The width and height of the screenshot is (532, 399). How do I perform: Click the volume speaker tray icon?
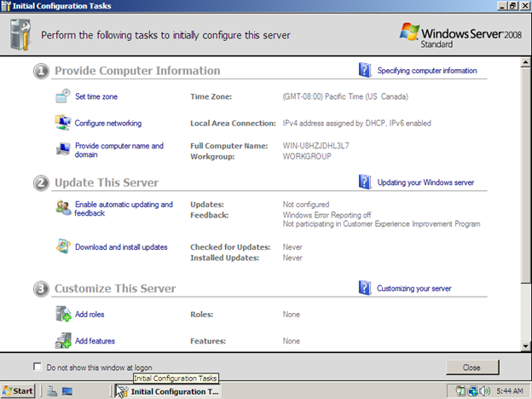click(484, 391)
